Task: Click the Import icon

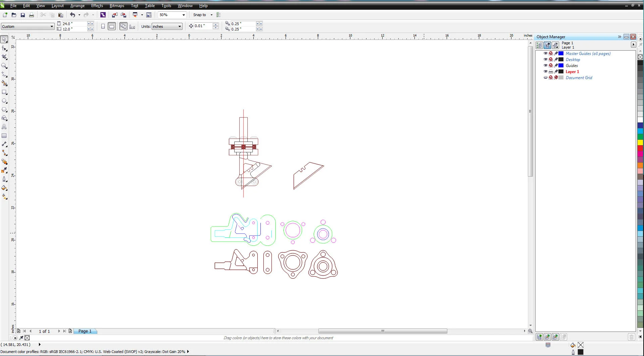Action: tap(115, 15)
